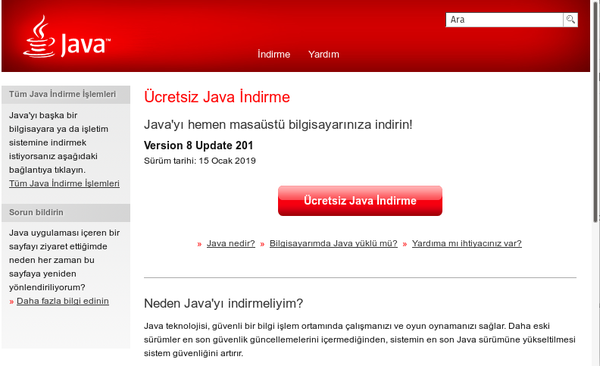Click the magnifier search icon

[x=570, y=20]
